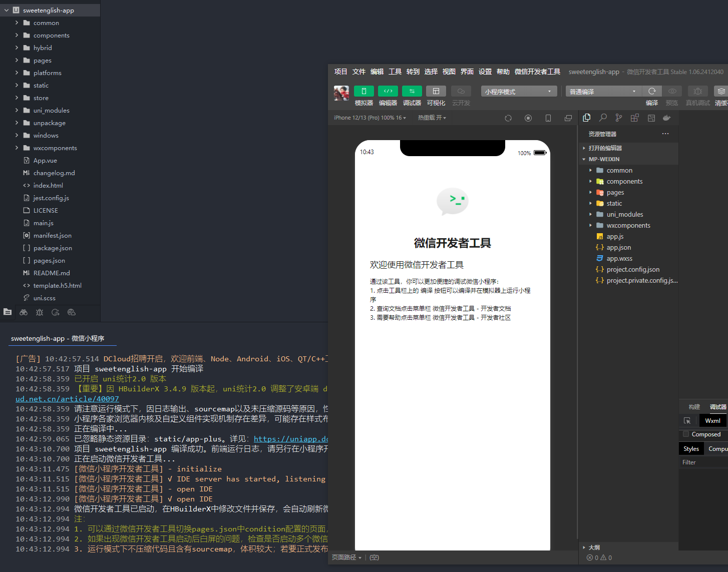Viewport: 728px width, 572px height.
Task: Click the simulator phone device icon
Action: tap(548, 118)
